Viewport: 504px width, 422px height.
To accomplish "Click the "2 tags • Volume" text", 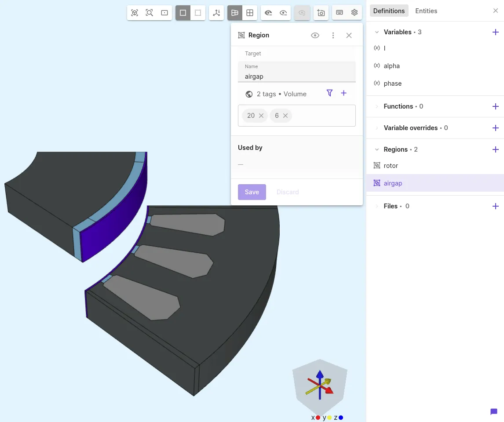I will 281,94.
